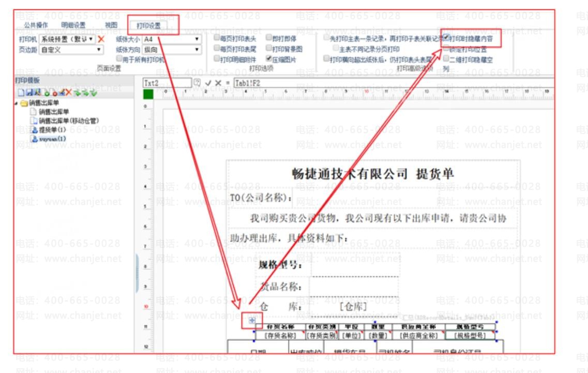The image size is (588, 373).
Task: Toggle 打印时隐藏内容 checkbox
Action: 446,38
